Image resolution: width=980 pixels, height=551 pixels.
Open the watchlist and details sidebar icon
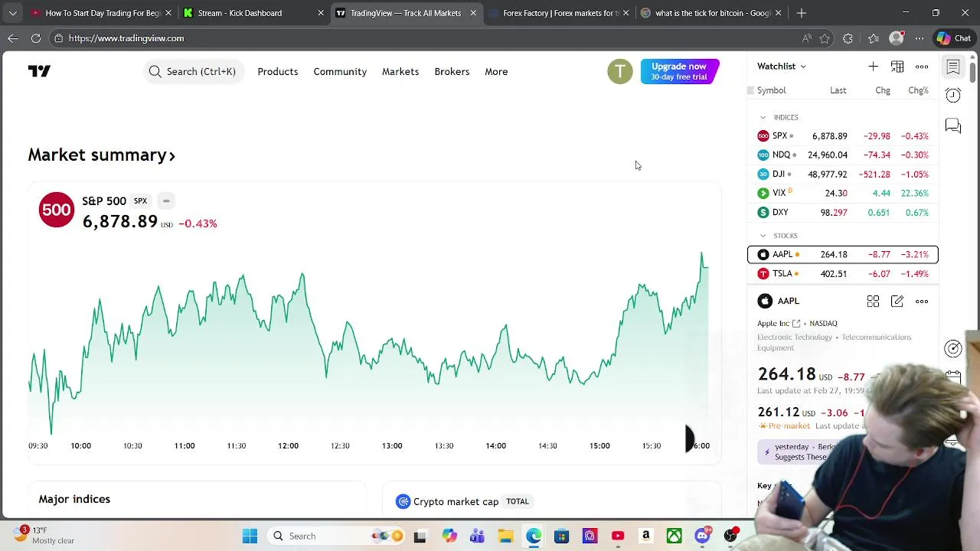[x=953, y=67]
